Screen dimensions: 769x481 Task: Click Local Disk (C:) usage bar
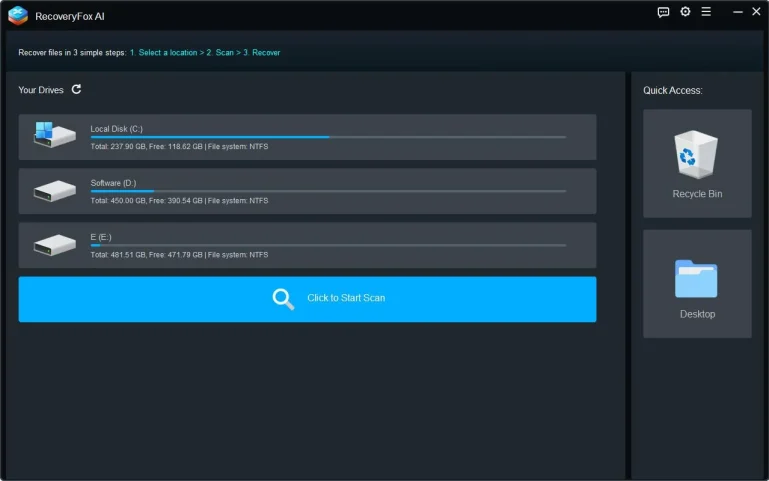click(x=328, y=137)
